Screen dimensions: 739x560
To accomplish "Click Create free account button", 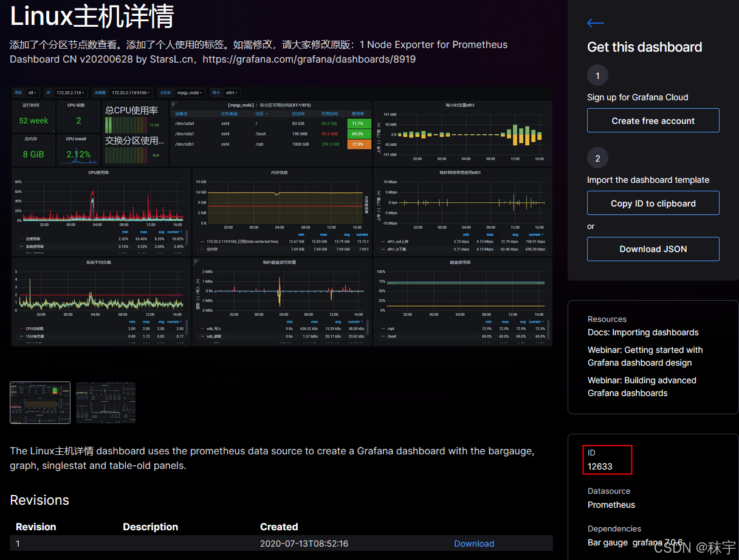I will (653, 120).
